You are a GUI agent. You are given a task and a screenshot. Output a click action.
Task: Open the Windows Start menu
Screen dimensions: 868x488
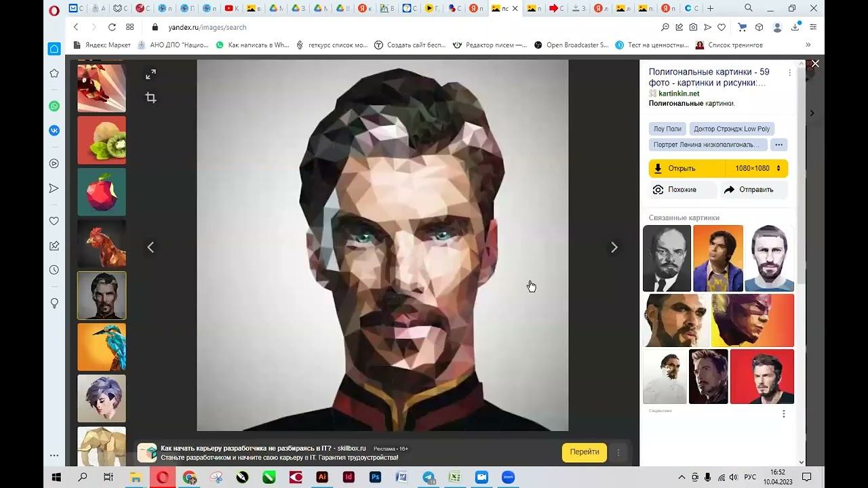pos(56,477)
